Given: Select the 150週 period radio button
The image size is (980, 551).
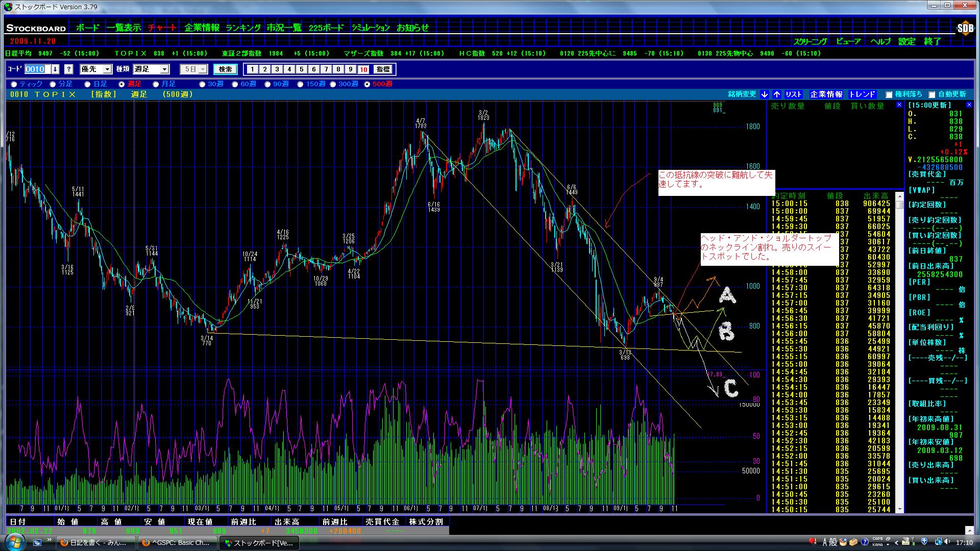Looking at the screenshot, I should point(300,84).
